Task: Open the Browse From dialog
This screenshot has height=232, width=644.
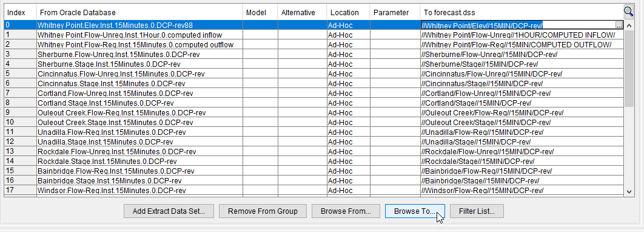Action: [x=346, y=211]
